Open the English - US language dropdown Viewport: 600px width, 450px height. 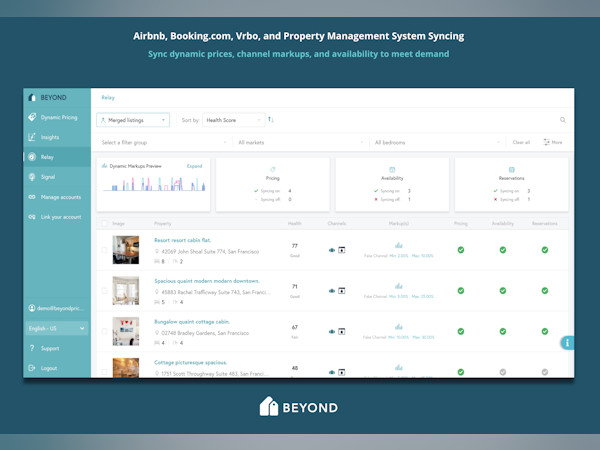click(x=57, y=328)
